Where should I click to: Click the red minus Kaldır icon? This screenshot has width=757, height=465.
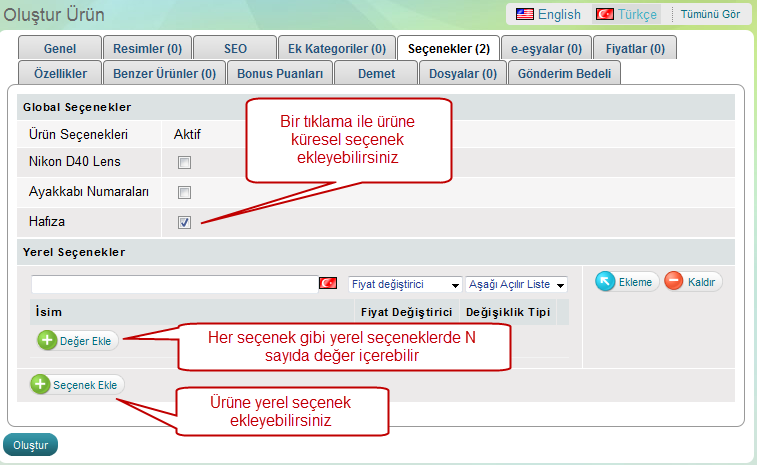(673, 282)
